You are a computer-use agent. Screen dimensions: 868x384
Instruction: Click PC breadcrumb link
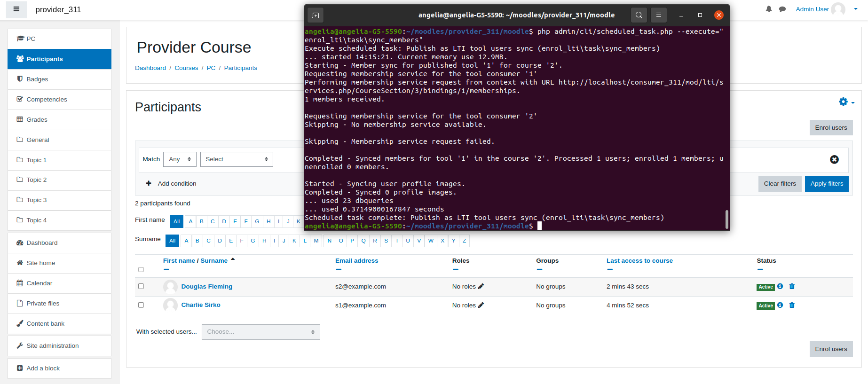tap(211, 68)
